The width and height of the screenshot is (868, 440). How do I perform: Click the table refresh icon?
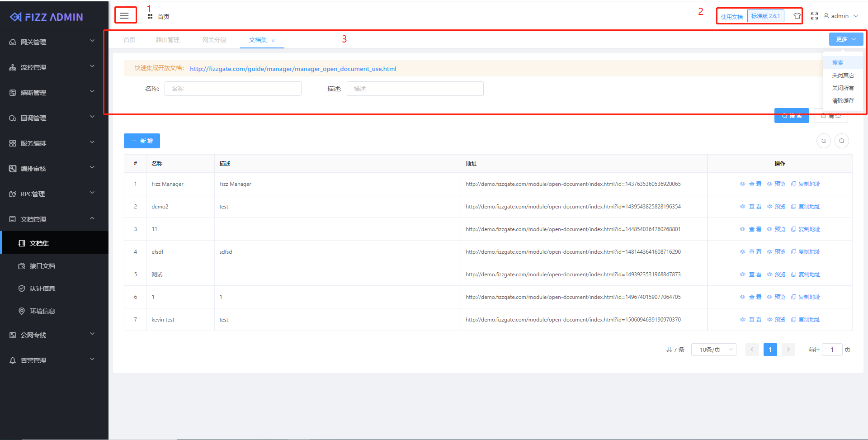coord(823,141)
